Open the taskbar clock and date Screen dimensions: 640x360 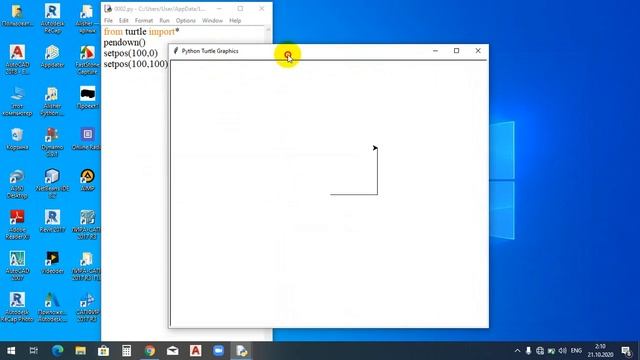[x=600, y=351]
